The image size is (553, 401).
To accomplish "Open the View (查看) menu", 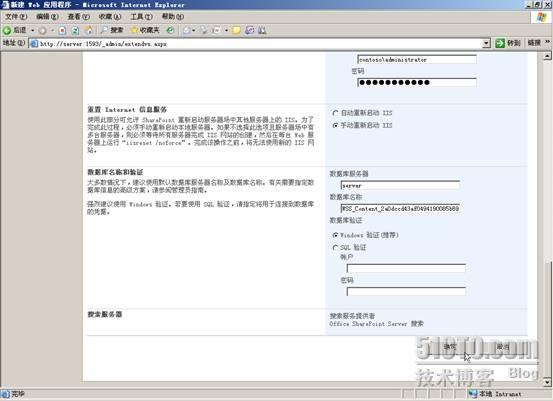I will pyautogui.click(x=78, y=17).
